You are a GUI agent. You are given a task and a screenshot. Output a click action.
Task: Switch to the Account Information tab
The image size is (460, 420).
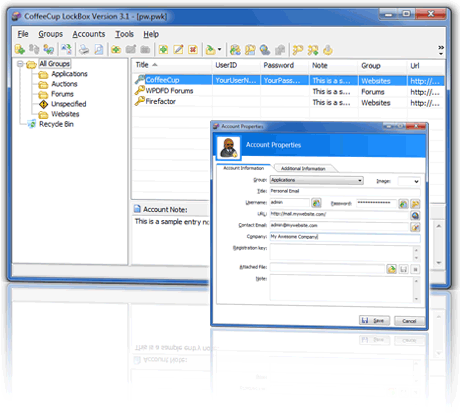click(243, 168)
